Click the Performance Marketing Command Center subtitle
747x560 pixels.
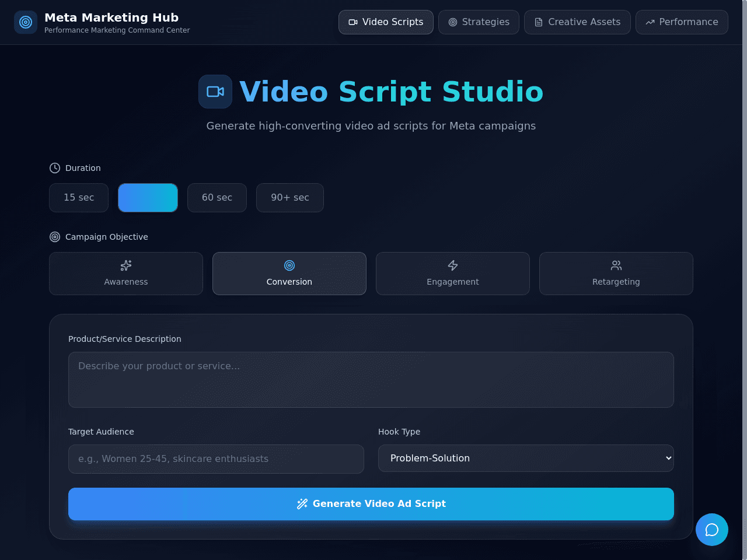click(117, 30)
